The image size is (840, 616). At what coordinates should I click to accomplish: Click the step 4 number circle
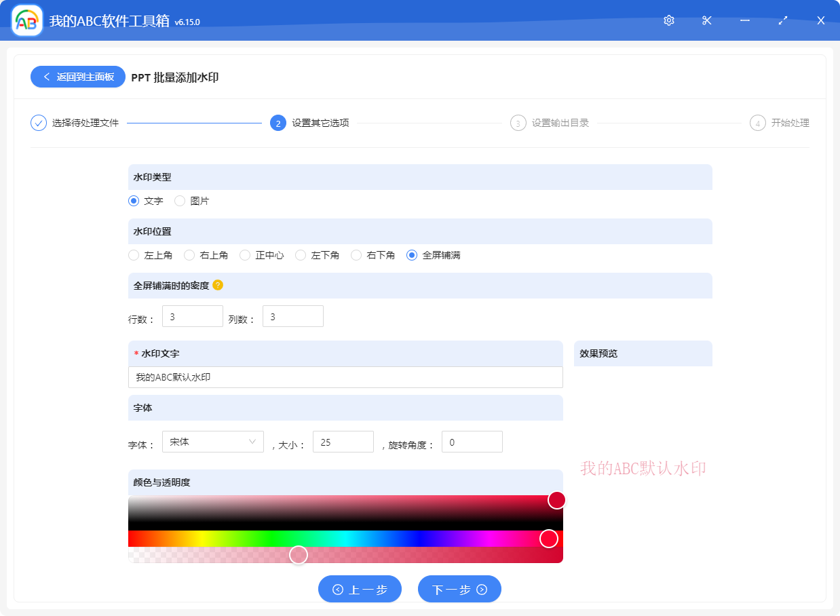758,123
